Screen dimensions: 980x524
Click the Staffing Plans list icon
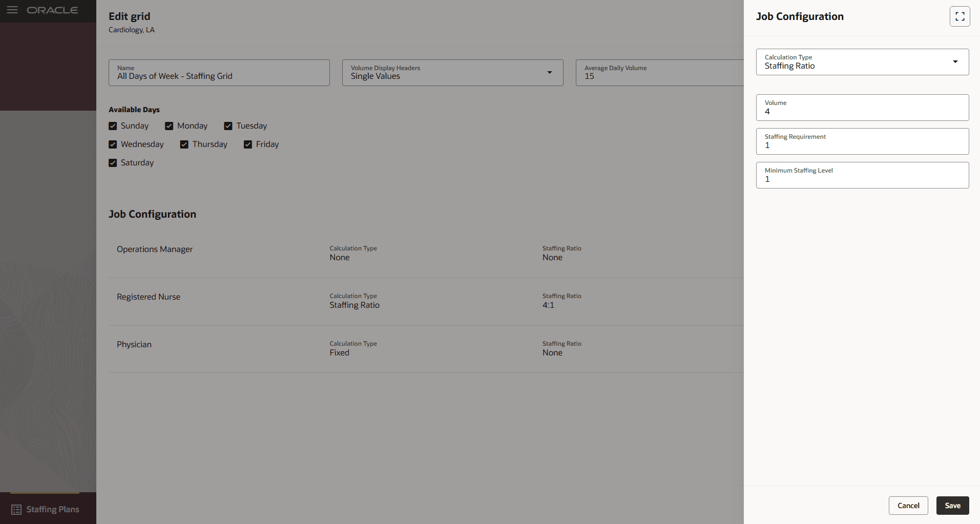[16, 509]
